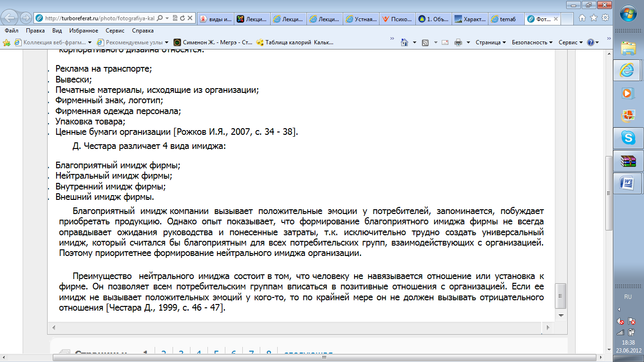Open the Справка menu
The height and width of the screenshot is (362, 644).
click(143, 31)
